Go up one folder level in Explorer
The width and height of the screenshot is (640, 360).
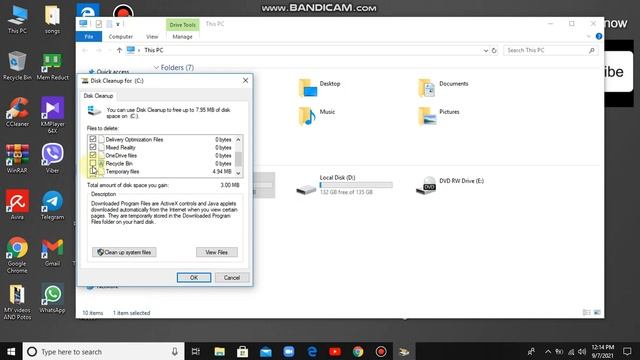(x=119, y=50)
